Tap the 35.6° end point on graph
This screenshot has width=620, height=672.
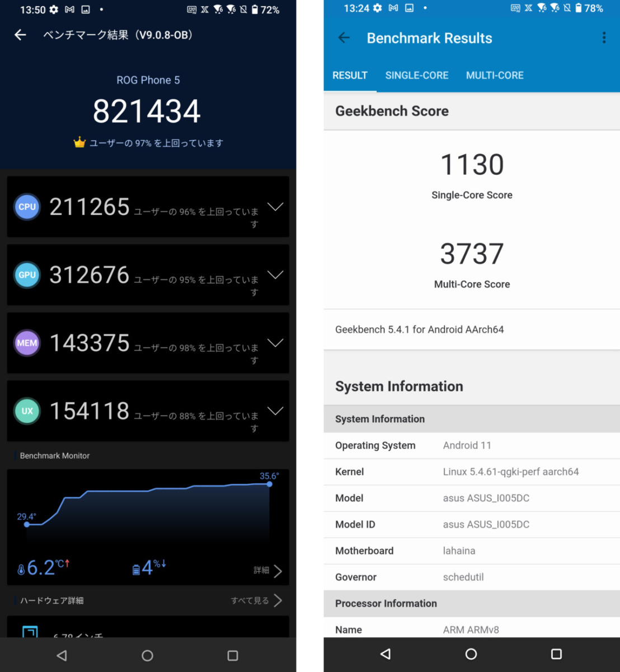(x=269, y=484)
